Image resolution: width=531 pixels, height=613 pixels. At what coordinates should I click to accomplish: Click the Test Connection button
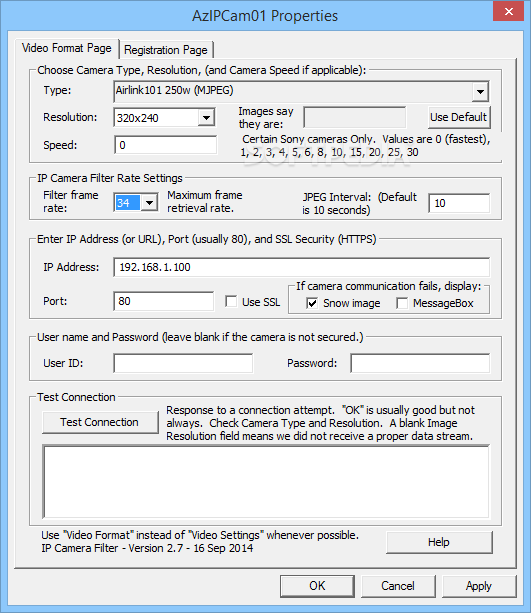[x=100, y=422]
